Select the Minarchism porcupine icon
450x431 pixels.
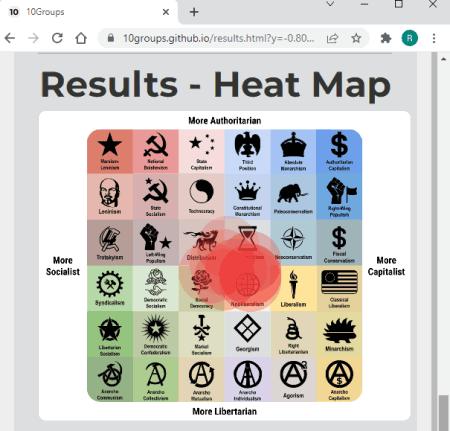tap(340, 330)
